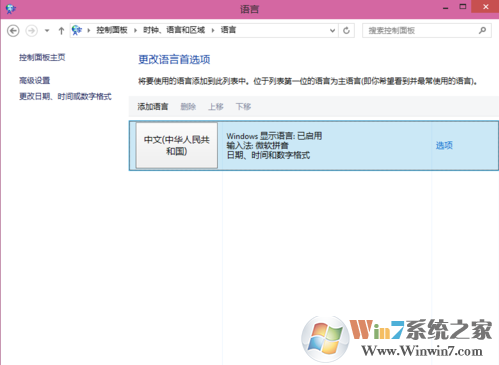Expand the chevron after the address bar icon
This screenshot has width=499, height=365.
[89, 31]
